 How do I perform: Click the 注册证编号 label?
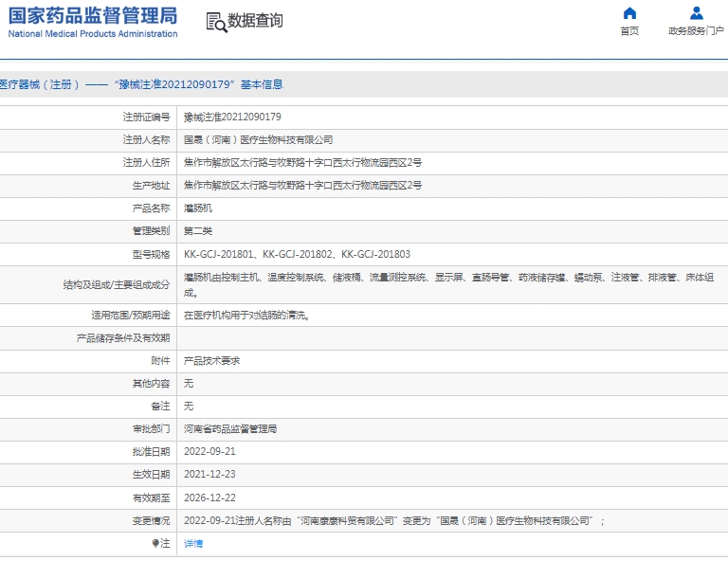[146, 117]
